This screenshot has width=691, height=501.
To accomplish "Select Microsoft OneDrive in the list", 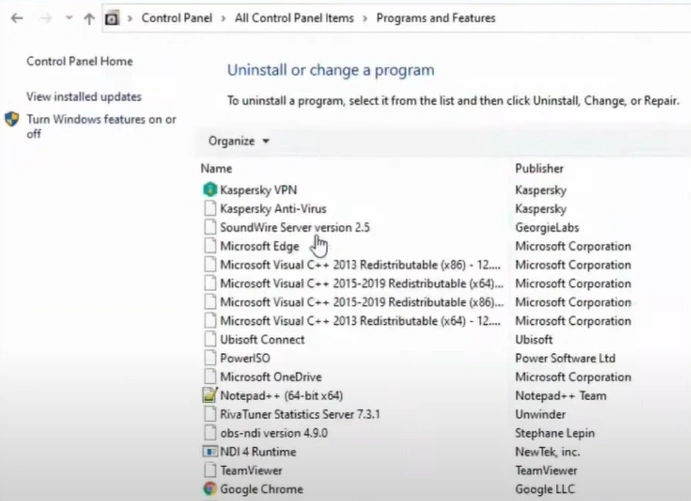I will pos(271,377).
